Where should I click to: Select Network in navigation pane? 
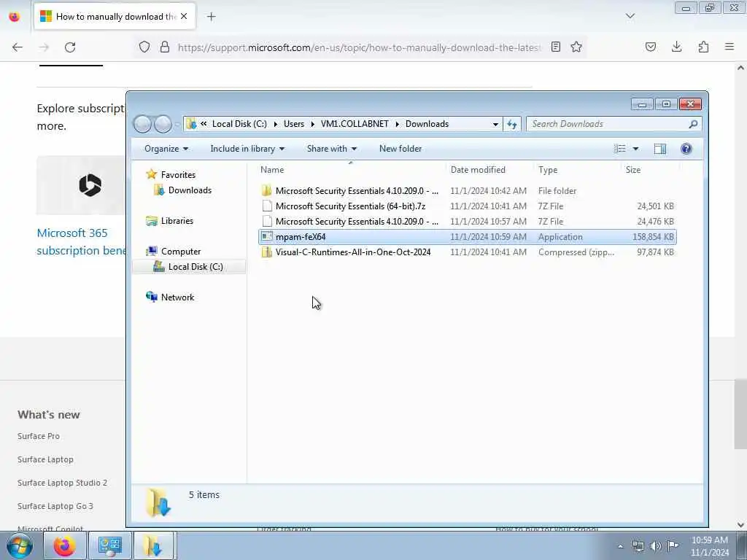177,297
